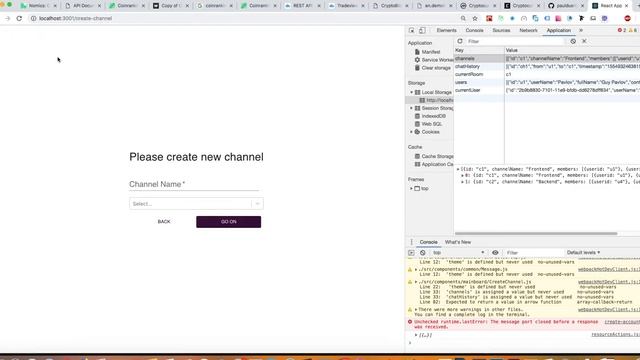Click the yellow warning count badge in DevTools
The width and height of the screenshot is (640, 360).
pos(633,31)
